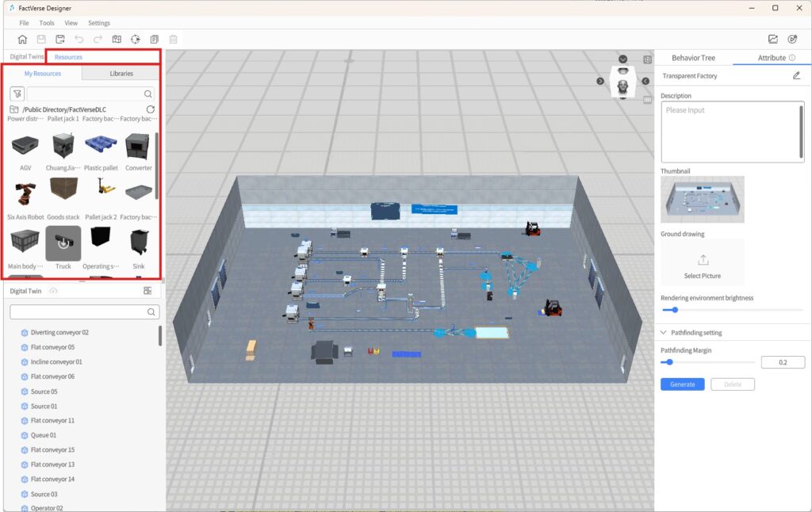Screen dimensions: 812x512
Task: Click the pathfinding compass icon in the toolbar
Action: (136, 38)
